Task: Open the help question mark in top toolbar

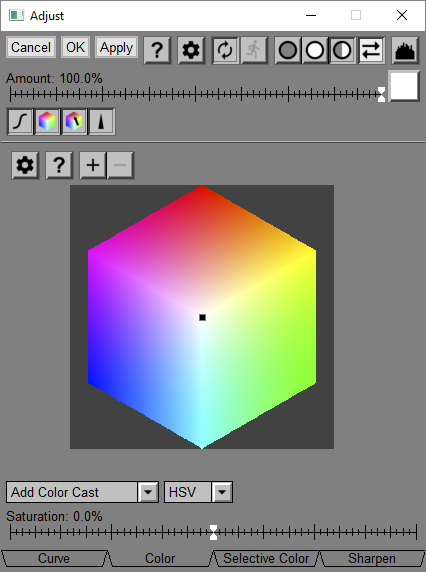Action: [x=157, y=50]
